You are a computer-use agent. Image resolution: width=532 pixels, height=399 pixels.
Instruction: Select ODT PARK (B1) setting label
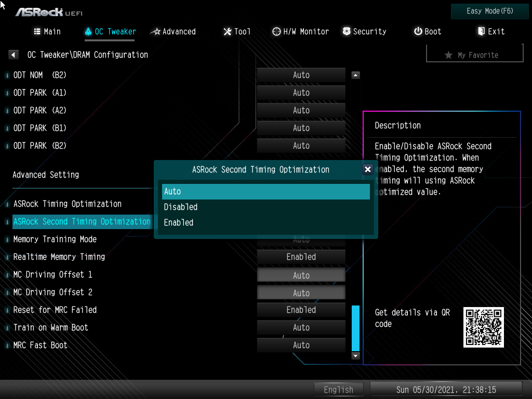39,128
